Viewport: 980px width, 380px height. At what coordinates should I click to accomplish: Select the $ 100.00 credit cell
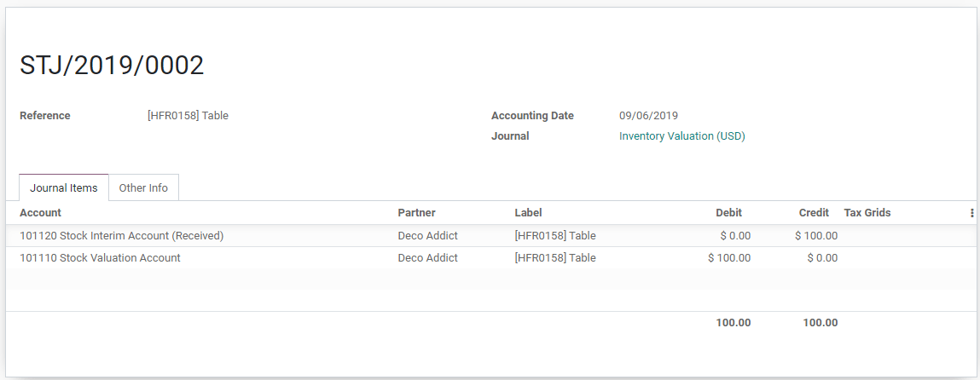(x=815, y=236)
